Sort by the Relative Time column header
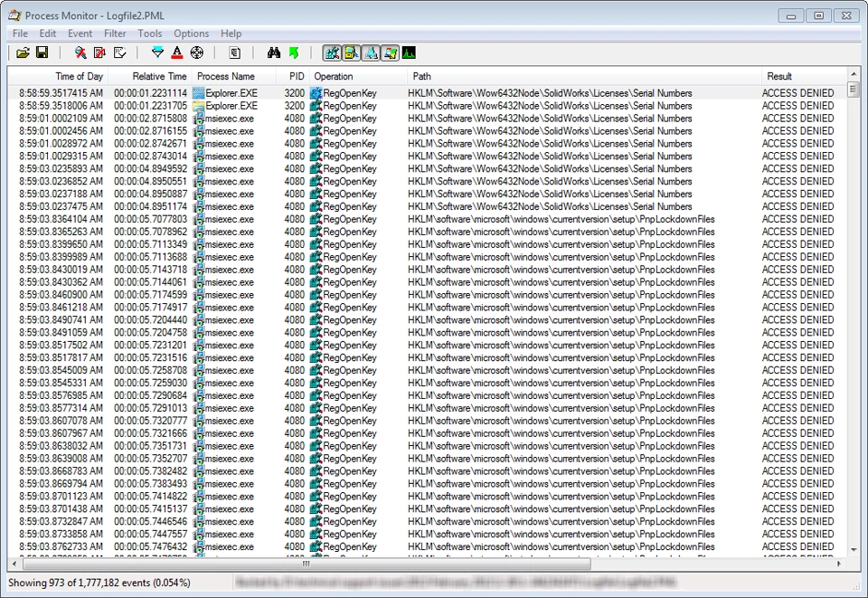The height and width of the screenshot is (598, 868). pos(150,76)
